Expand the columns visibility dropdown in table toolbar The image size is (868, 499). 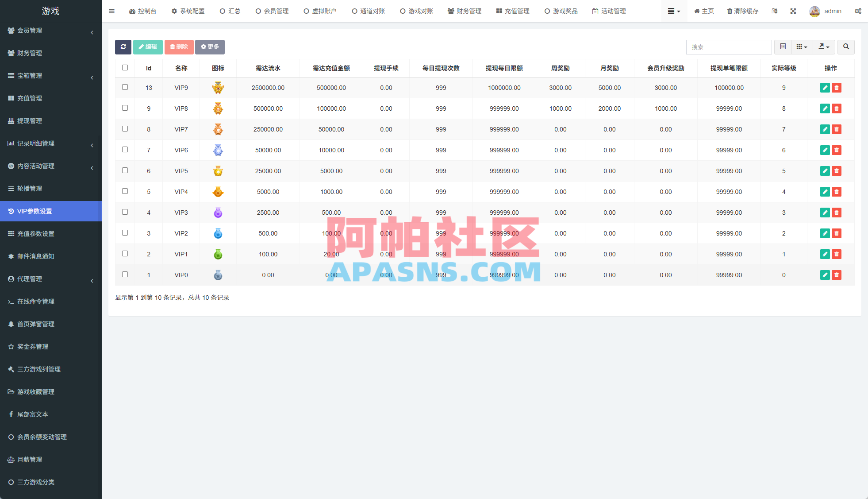coord(802,47)
